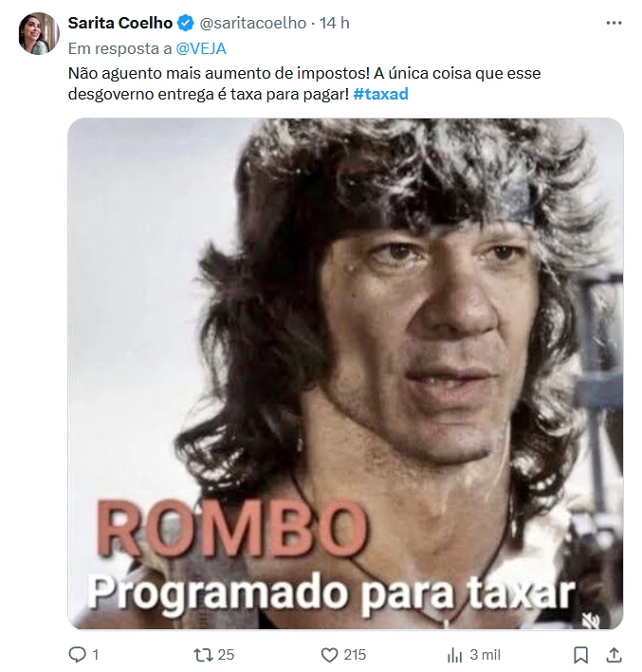Unmute the video with the speaker icon
Screen dimensions: 642x672
[593, 619]
